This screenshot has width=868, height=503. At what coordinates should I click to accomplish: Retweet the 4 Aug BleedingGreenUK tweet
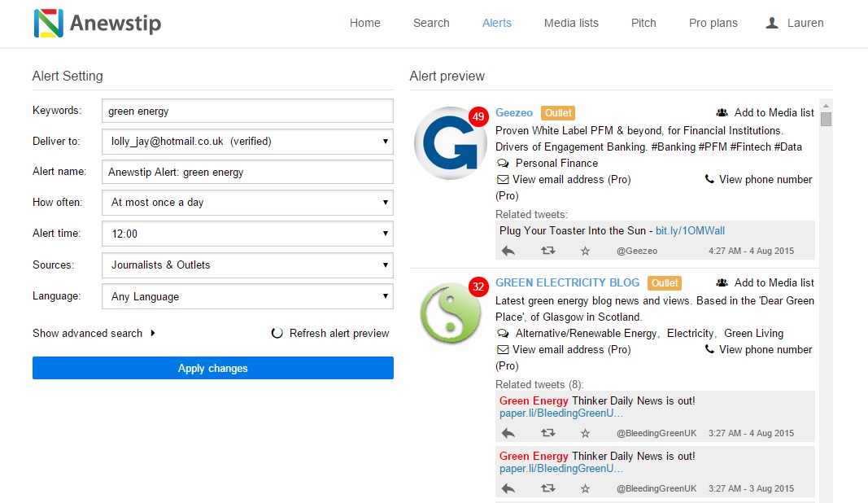(548, 433)
